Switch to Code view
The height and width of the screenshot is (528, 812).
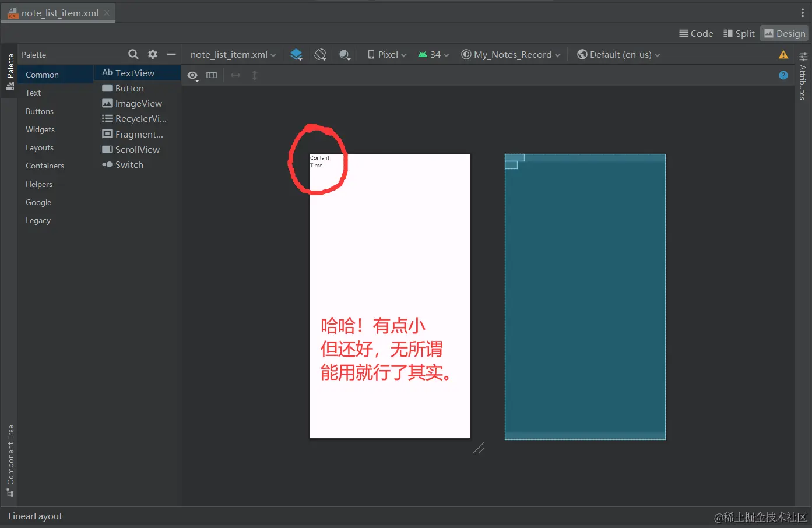(x=696, y=33)
